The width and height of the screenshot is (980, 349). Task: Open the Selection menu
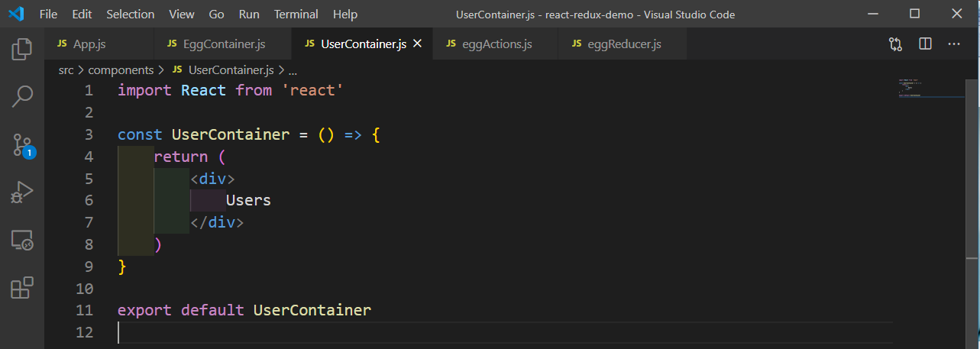pos(131,14)
